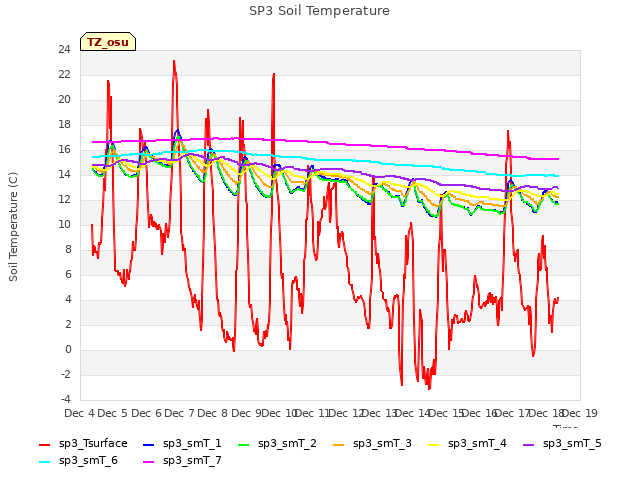Click the 0 y-axis tick label
This screenshot has height=480, width=640.
[x=68, y=349]
